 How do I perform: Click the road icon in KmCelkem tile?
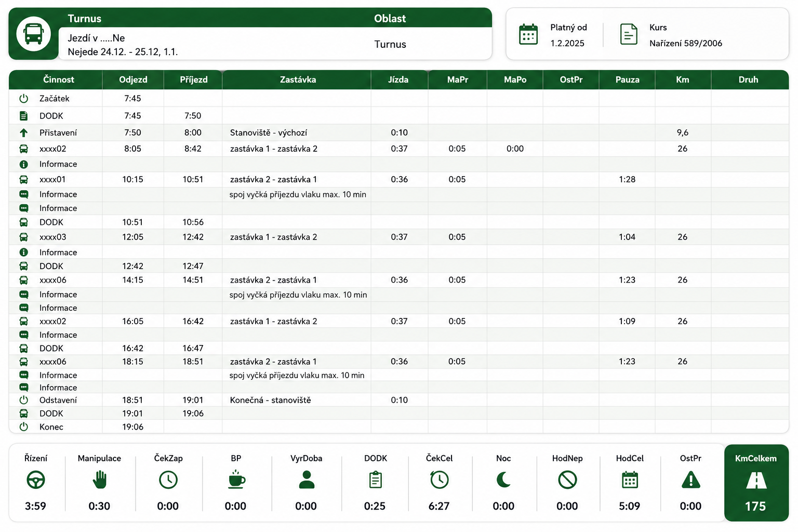click(x=756, y=480)
